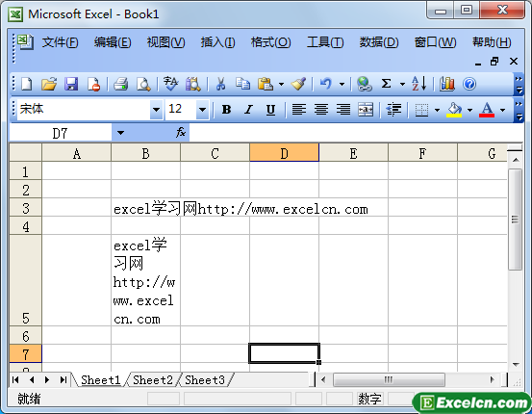The width and height of the screenshot is (532, 414).
Task: Apply borders with the Borders icon
Action: pyautogui.click(x=421, y=110)
